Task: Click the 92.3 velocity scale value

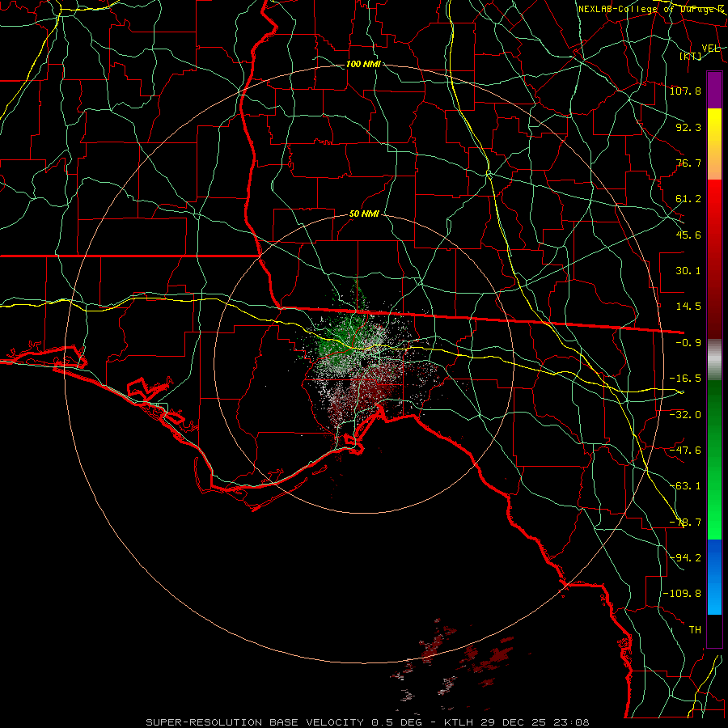Action: pyautogui.click(x=688, y=127)
